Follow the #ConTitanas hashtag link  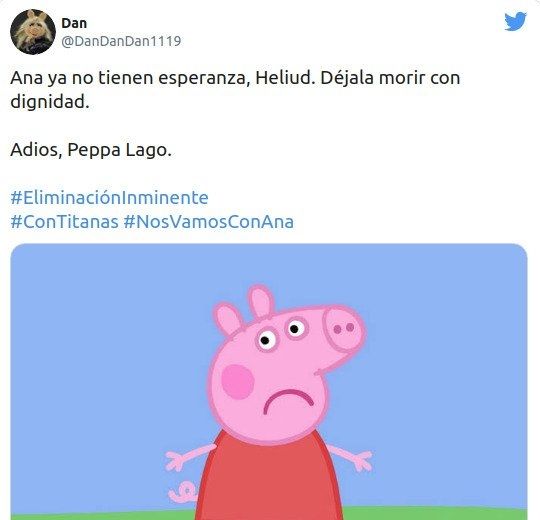click(x=64, y=221)
